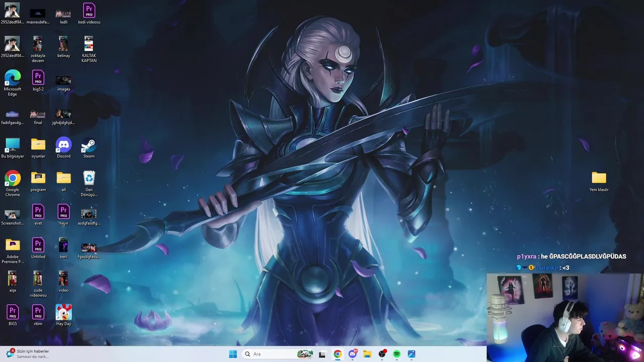
Task: Open Chrome from the taskbar
Action: (x=338, y=354)
